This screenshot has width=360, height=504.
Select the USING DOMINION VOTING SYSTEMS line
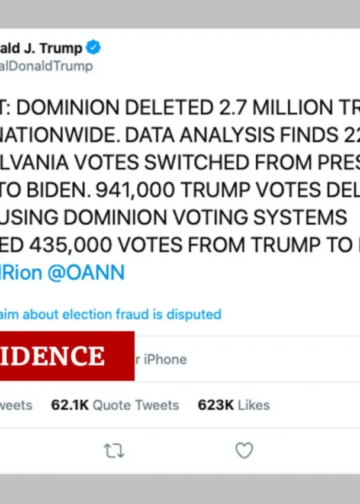tap(173, 217)
